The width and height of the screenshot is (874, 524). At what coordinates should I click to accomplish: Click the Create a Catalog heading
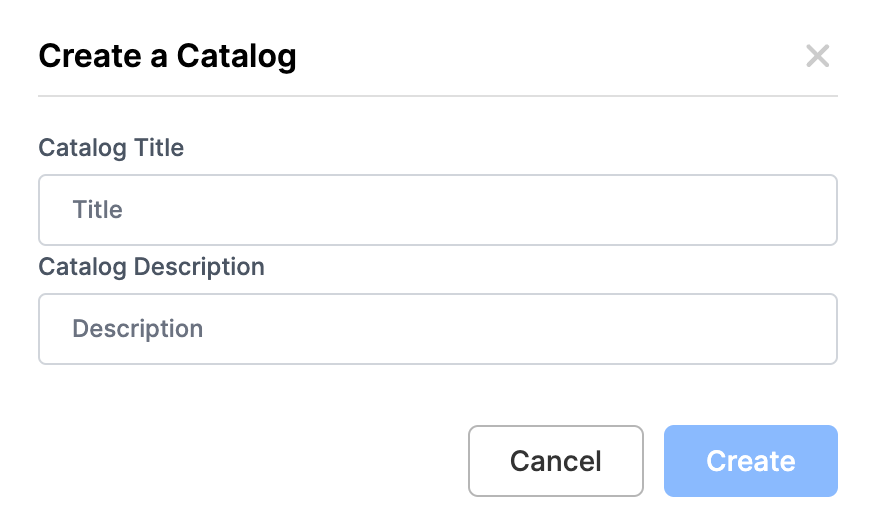(x=167, y=56)
